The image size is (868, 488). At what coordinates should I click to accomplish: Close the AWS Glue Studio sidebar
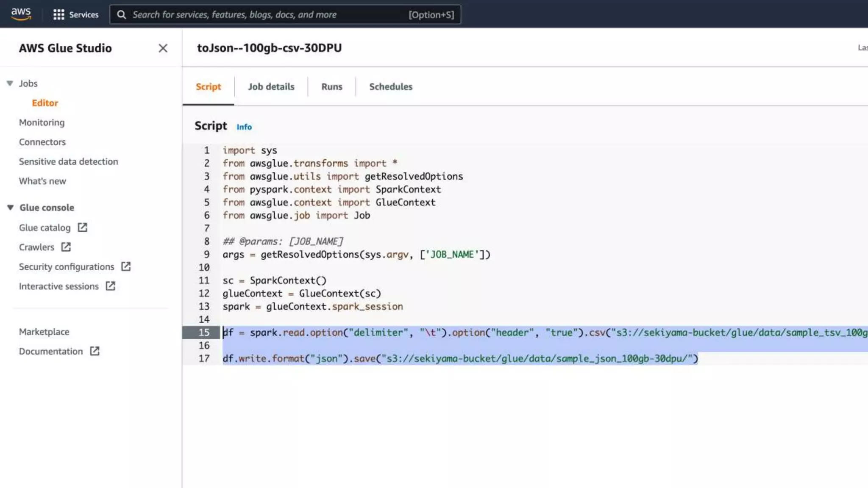point(163,48)
